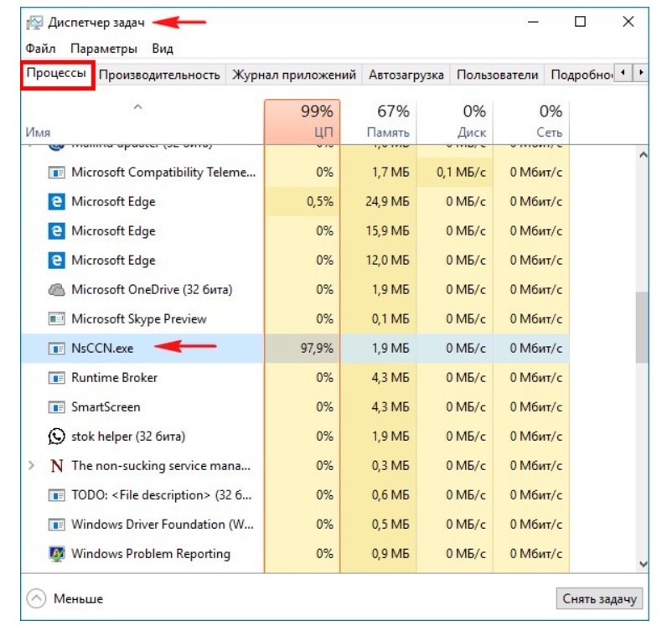Image resolution: width=672 pixels, height=626 pixels.
Task: Click the scrollbar up arrow
Action: click(643, 155)
